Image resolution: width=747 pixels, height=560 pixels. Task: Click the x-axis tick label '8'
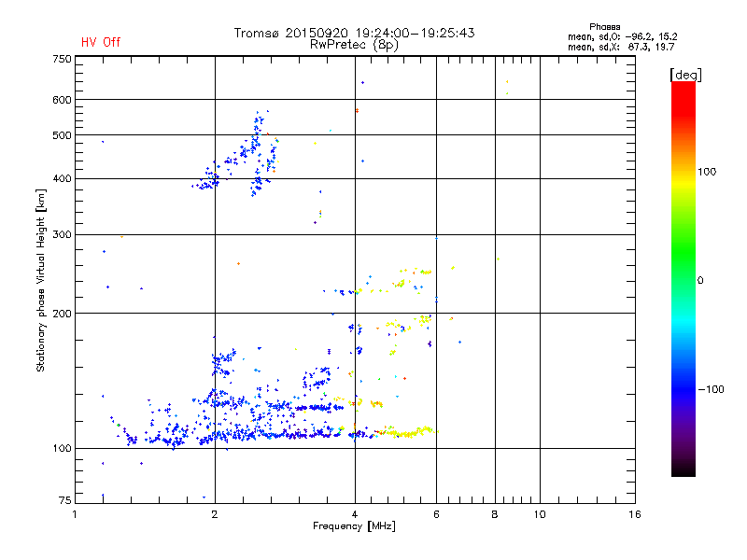coord(495,514)
